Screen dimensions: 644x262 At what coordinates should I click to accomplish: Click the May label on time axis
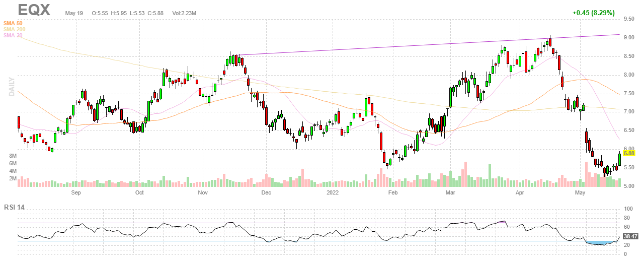[x=582, y=193]
